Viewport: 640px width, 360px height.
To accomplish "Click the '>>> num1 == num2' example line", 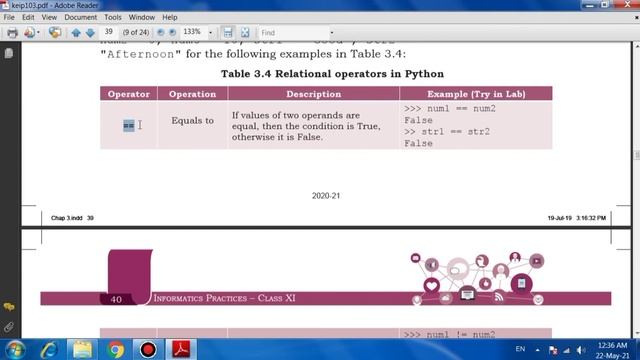I will click(x=449, y=109).
